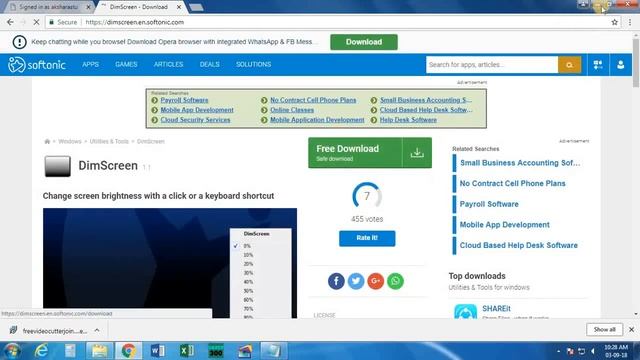The width and height of the screenshot is (640, 360).
Task: Click Show all downloads button
Action: tap(604, 329)
